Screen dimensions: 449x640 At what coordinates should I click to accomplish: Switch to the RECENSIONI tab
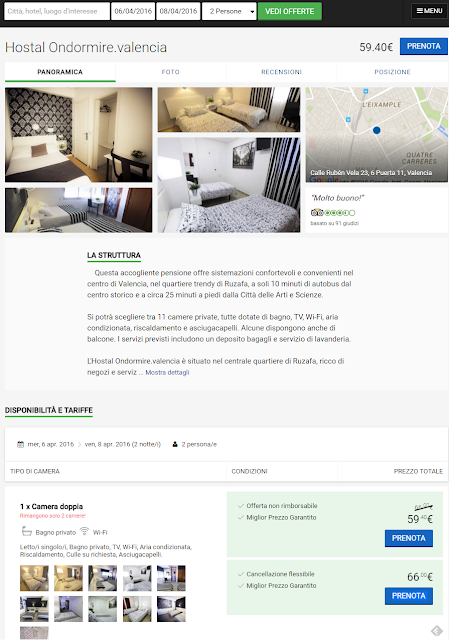281,72
